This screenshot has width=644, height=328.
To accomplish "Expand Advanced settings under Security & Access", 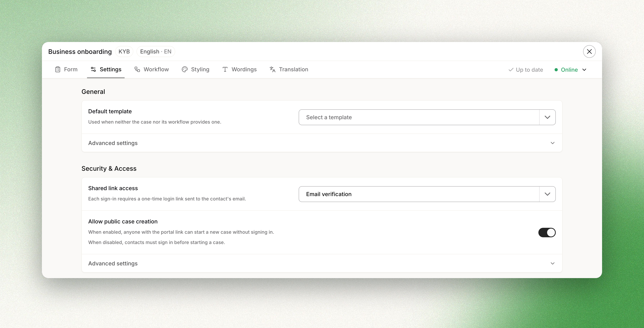I will (322, 263).
